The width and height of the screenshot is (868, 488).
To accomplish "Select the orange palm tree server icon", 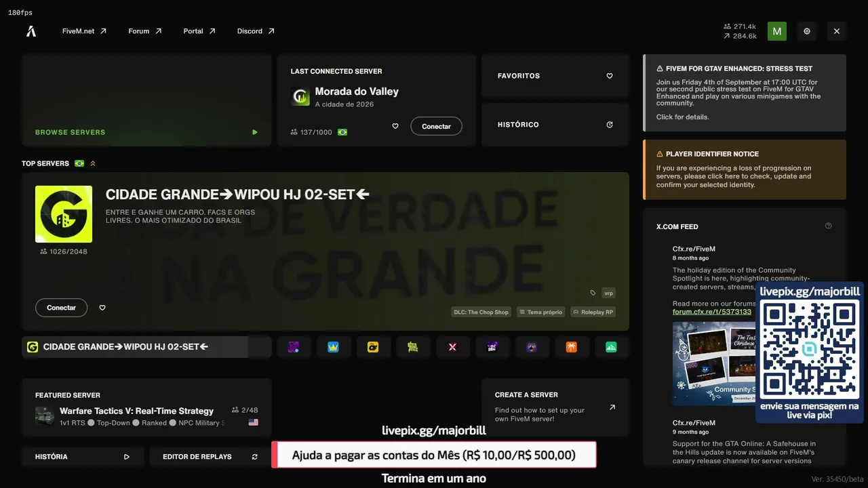I will point(572,347).
